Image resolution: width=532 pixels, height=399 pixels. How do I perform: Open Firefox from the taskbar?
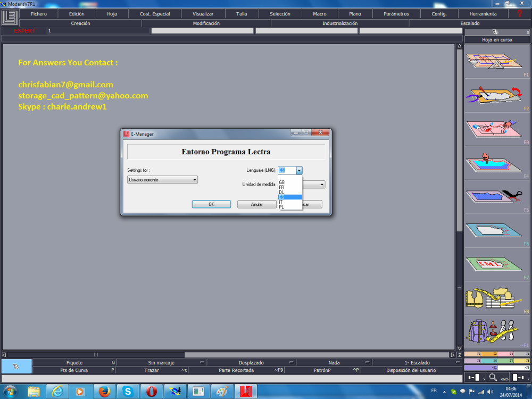pyautogui.click(x=104, y=392)
